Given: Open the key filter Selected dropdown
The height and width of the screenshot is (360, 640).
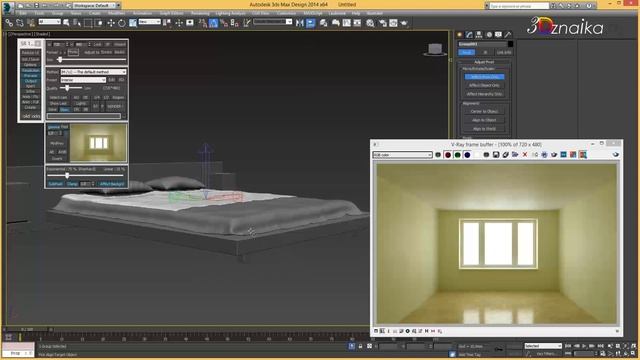Looking at the screenshot, I should (x=543, y=346).
